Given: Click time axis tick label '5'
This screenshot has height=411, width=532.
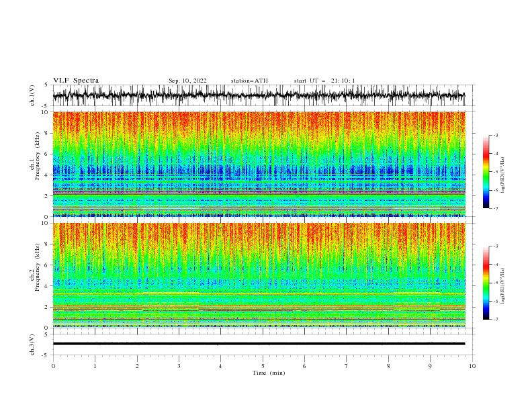Looking at the screenshot, I should [x=263, y=366].
